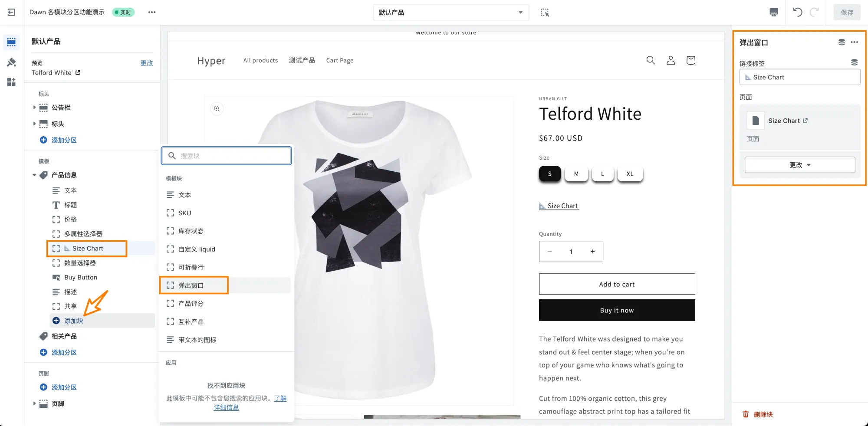Open the 默认产品 template dropdown
Image resolution: width=868 pixels, height=426 pixels.
(x=450, y=12)
